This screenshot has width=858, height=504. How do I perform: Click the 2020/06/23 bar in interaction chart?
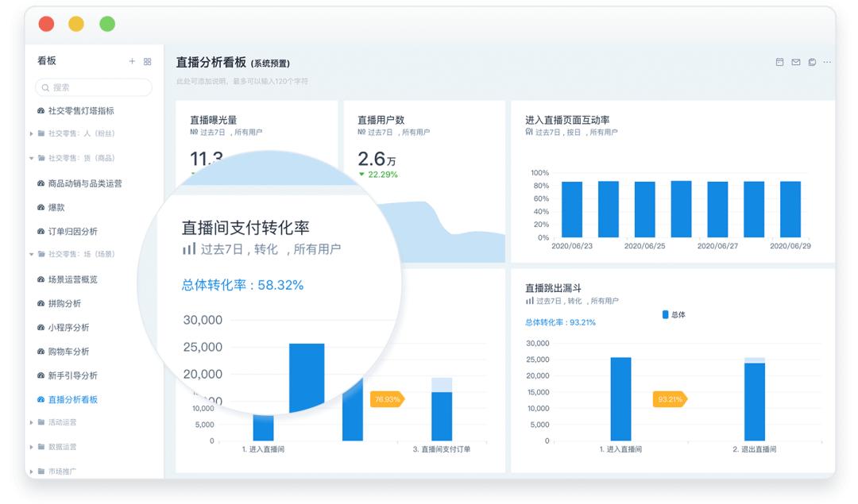tap(572, 210)
